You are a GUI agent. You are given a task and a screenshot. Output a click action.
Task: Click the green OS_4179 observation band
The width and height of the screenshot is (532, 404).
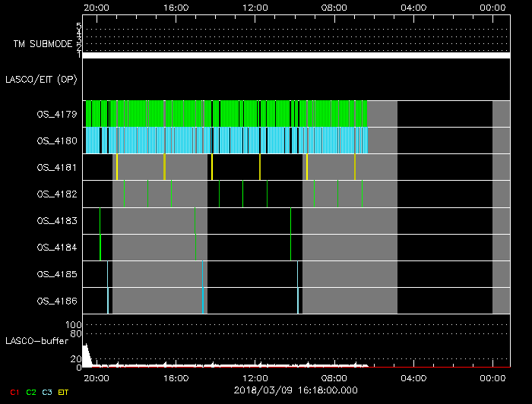(x=226, y=114)
